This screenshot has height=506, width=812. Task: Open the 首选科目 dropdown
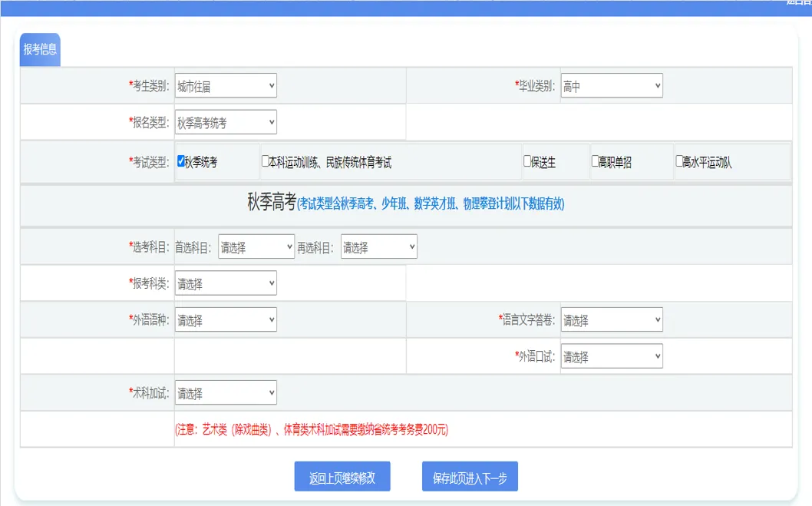(256, 246)
